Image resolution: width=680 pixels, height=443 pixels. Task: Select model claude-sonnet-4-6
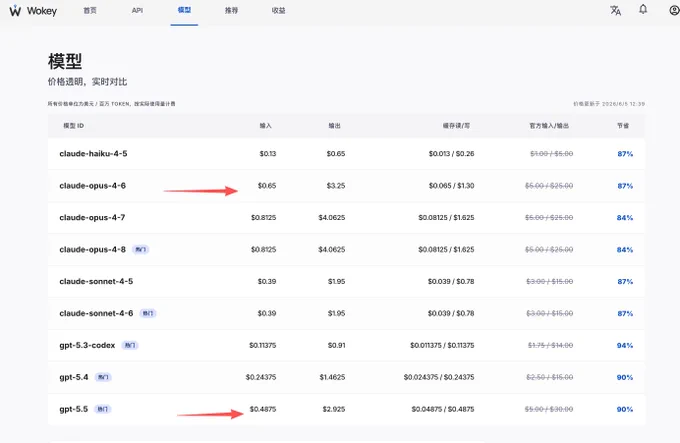click(x=96, y=313)
